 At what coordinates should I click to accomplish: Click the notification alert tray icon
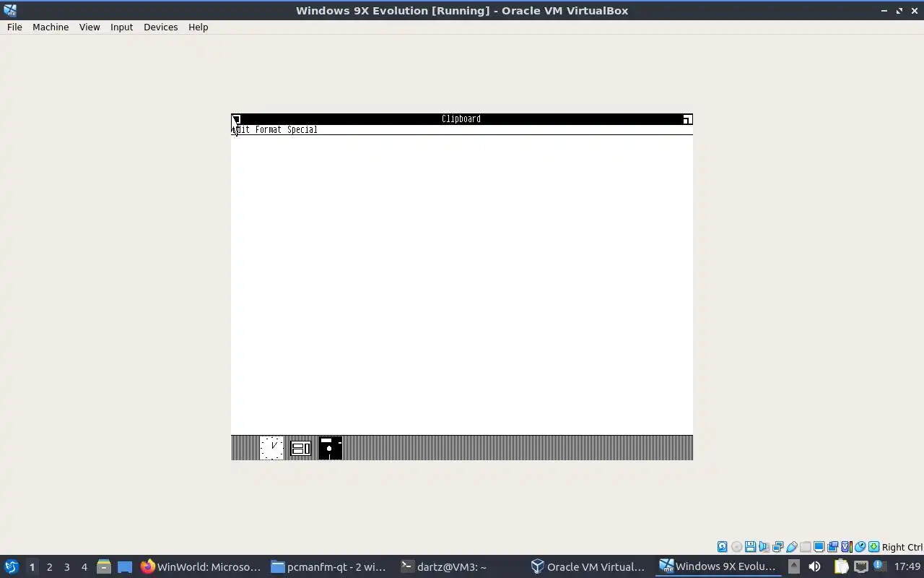[879, 566]
